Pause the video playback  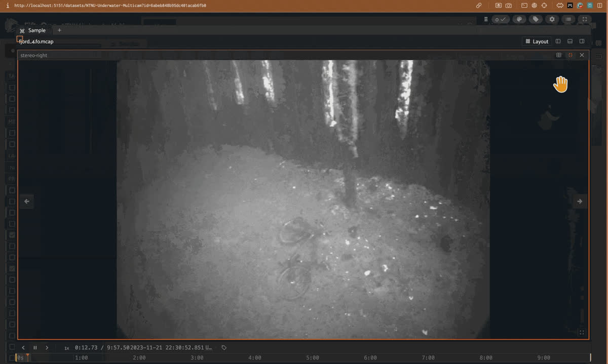[x=35, y=348]
